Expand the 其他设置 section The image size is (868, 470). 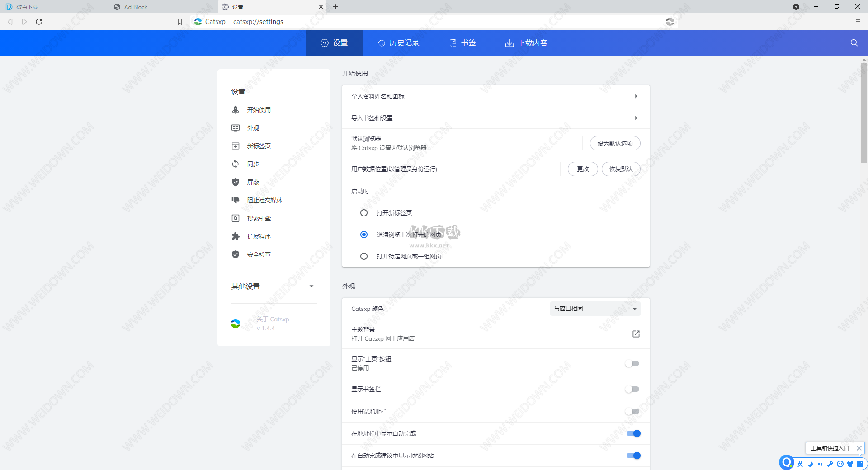[x=311, y=286]
